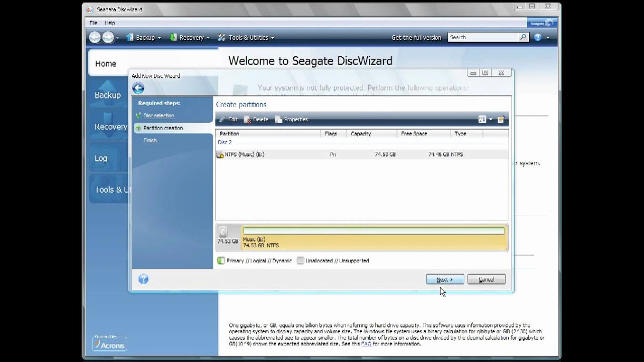Click the wizard back arrow button
This screenshot has width=644, height=362.
[138, 88]
